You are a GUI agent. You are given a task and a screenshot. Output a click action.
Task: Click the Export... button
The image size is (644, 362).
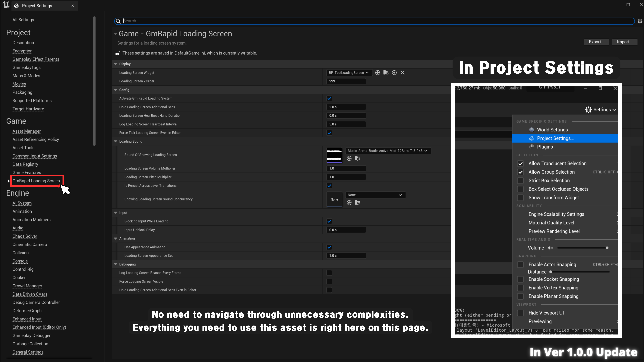tap(596, 42)
